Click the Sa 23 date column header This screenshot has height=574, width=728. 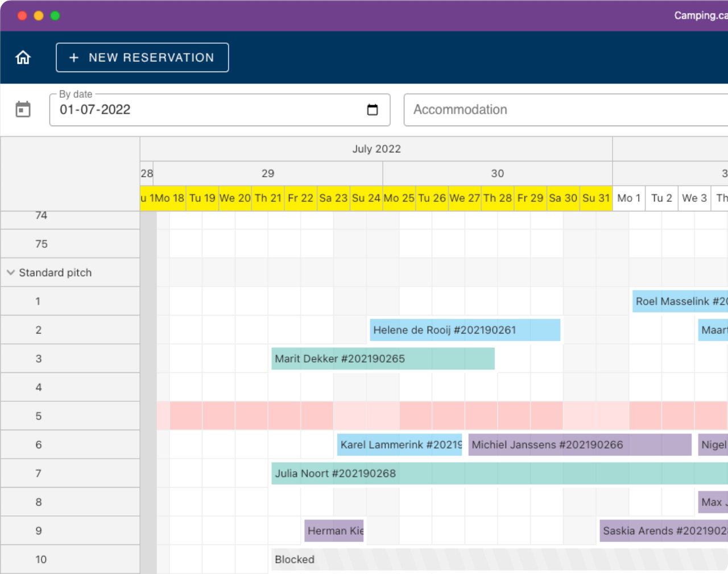[333, 198]
